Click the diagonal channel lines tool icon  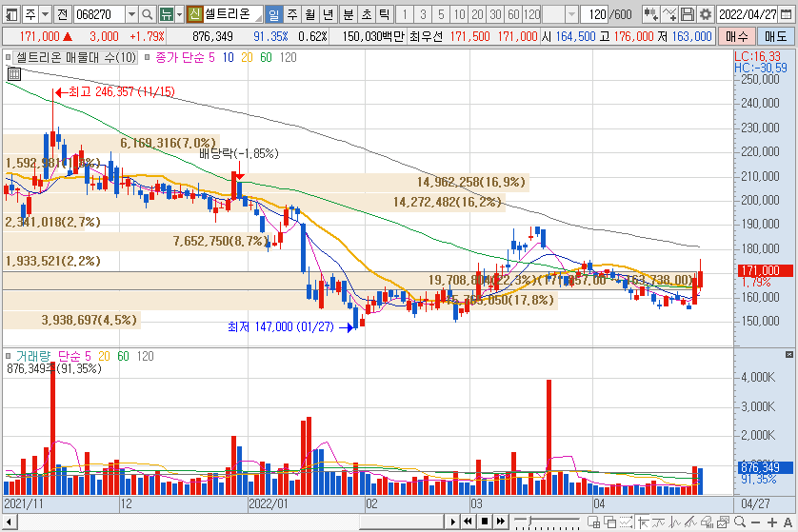point(690,522)
